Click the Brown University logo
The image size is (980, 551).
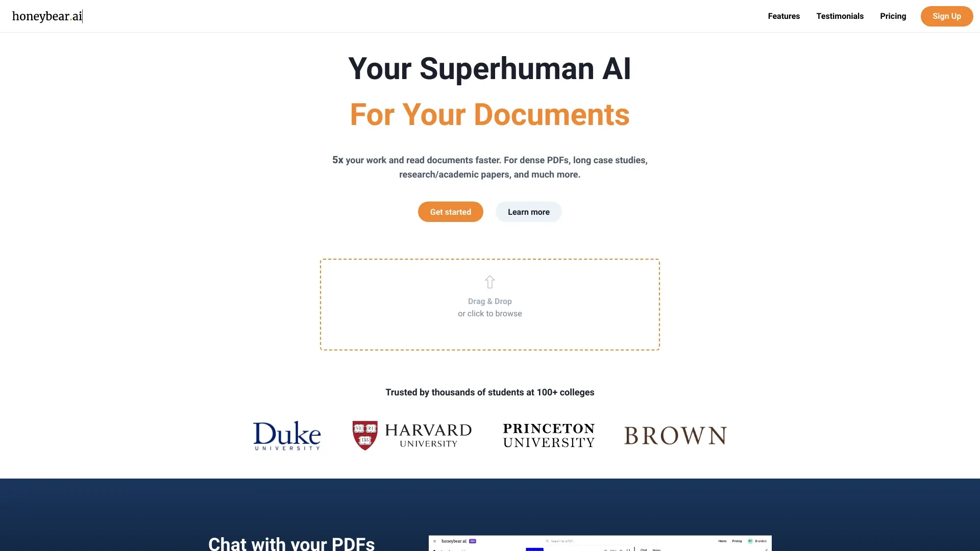(x=674, y=434)
